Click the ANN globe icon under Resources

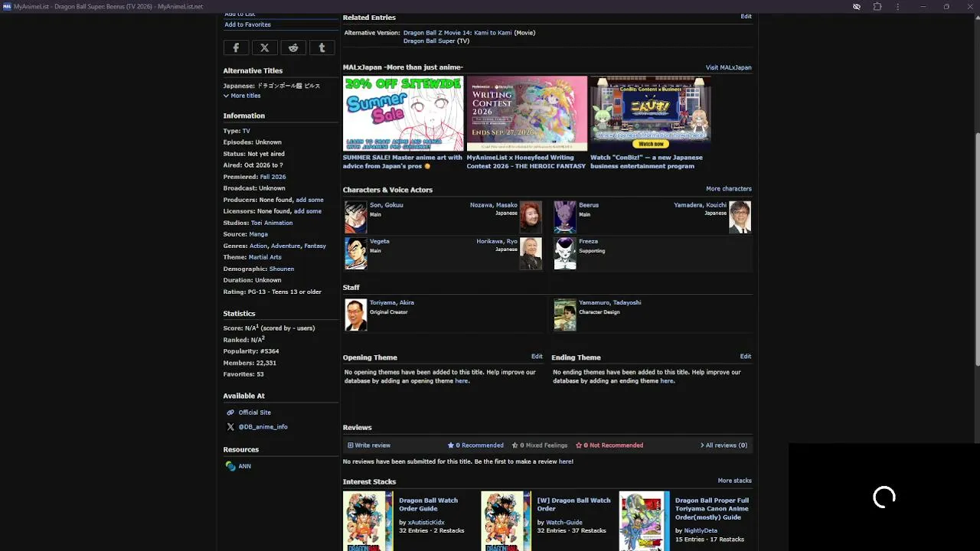(x=230, y=466)
